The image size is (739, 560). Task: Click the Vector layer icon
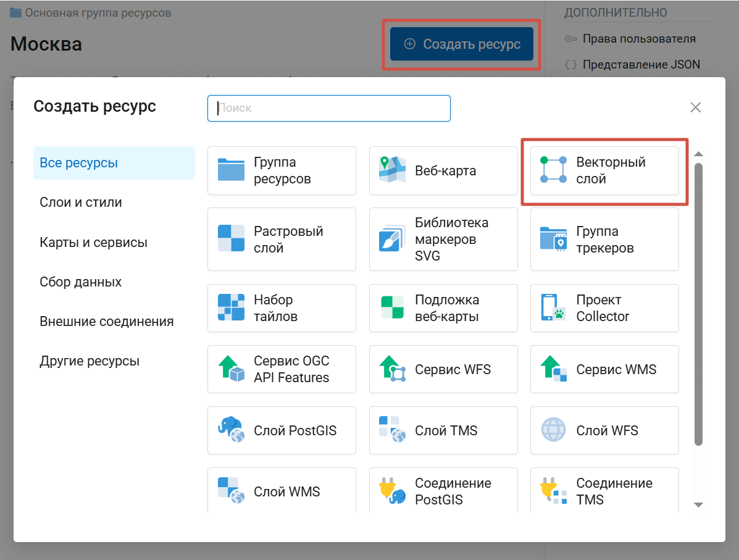click(553, 170)
